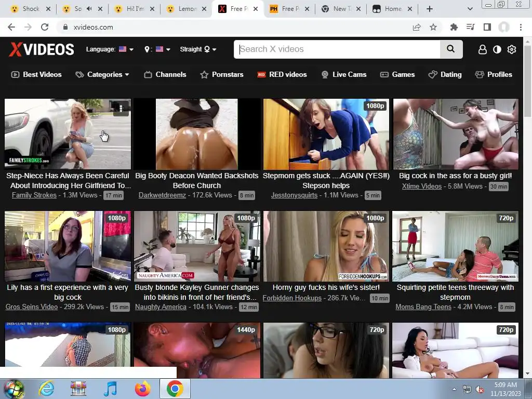Click the site logo to go to the homepage
The image size is (532, 399).
click(x=42, y=49)
